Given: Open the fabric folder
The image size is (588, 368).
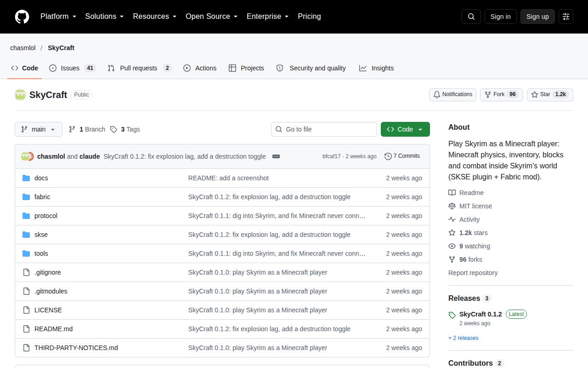Looking at the screenshot, I should [x=42, y=197].
